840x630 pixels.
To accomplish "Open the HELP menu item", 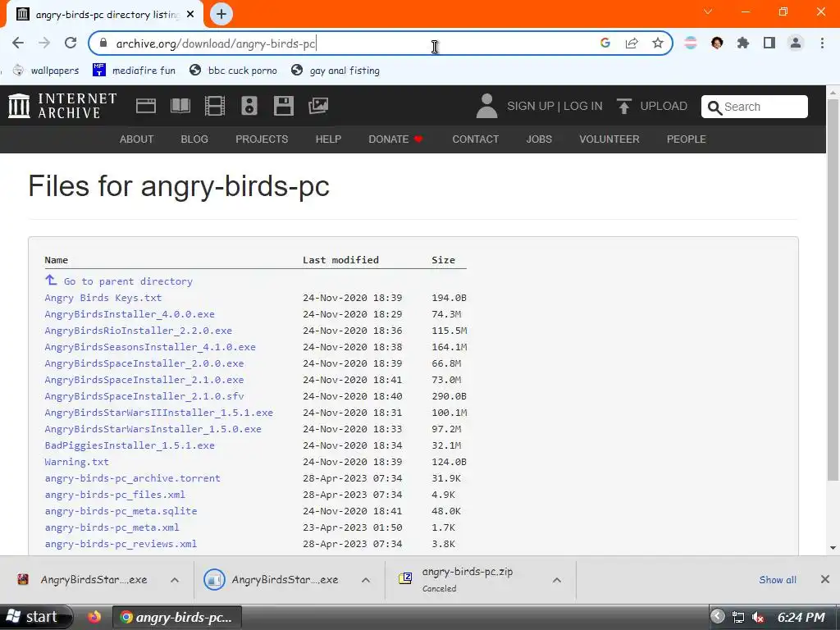I will 328,139.
